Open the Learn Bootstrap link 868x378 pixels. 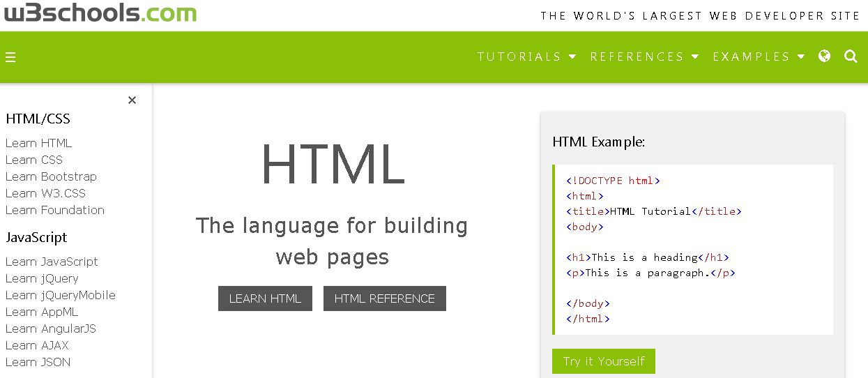point(51,176)
